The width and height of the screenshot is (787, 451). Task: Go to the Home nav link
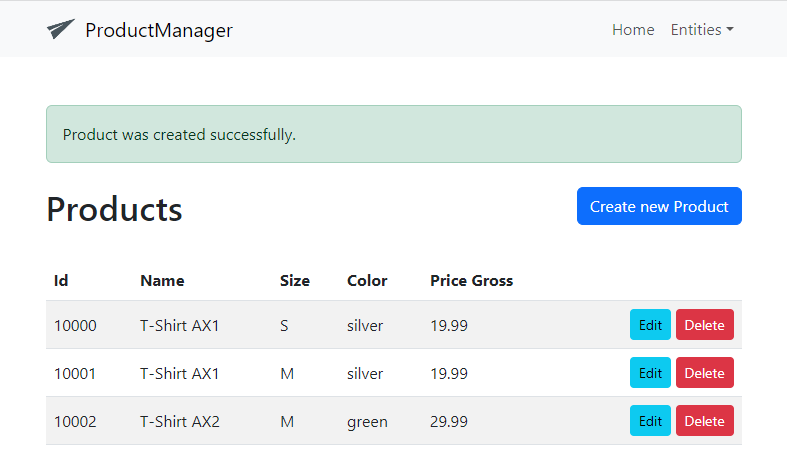633,30
